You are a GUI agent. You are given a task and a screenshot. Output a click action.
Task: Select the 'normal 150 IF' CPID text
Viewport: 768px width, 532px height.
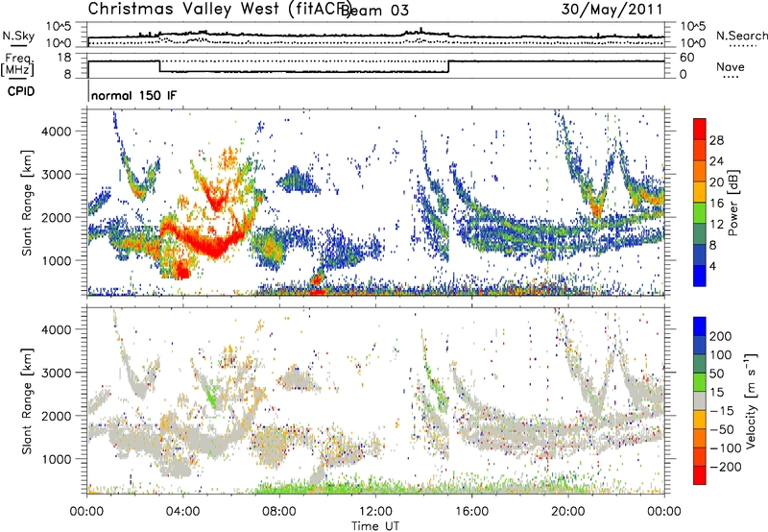(133, 95)
